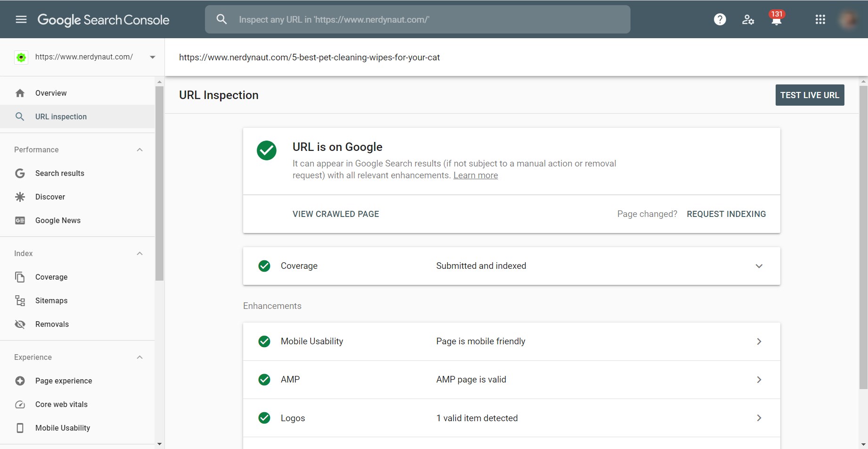Open the hamburger main menu

click(x=21, y=19)
